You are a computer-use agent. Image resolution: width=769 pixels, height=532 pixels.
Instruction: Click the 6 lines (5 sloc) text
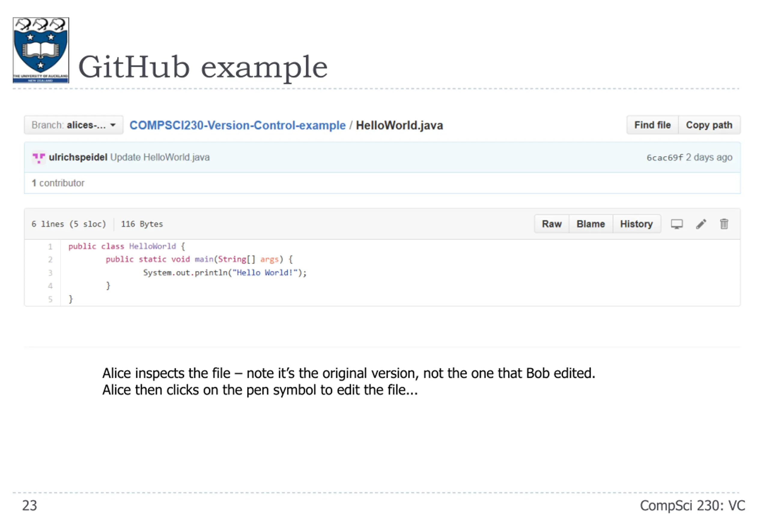[68, 224]
